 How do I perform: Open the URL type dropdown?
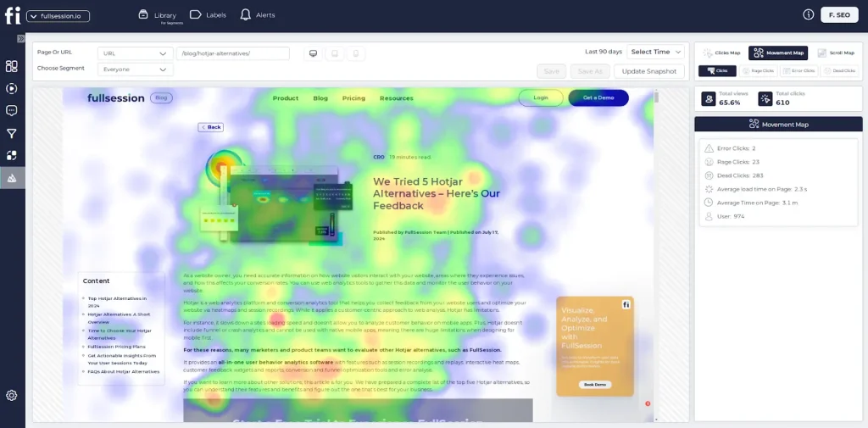[x=135, y=53]
